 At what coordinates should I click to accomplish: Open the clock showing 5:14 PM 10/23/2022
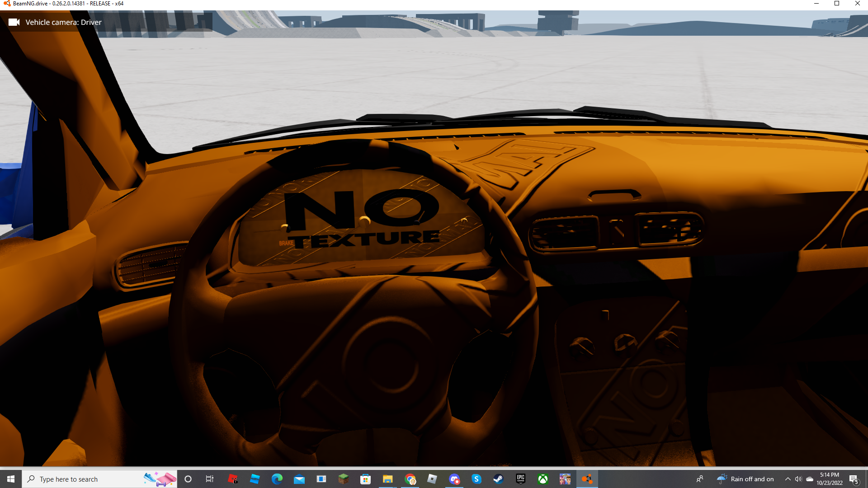tap(830, 479)
